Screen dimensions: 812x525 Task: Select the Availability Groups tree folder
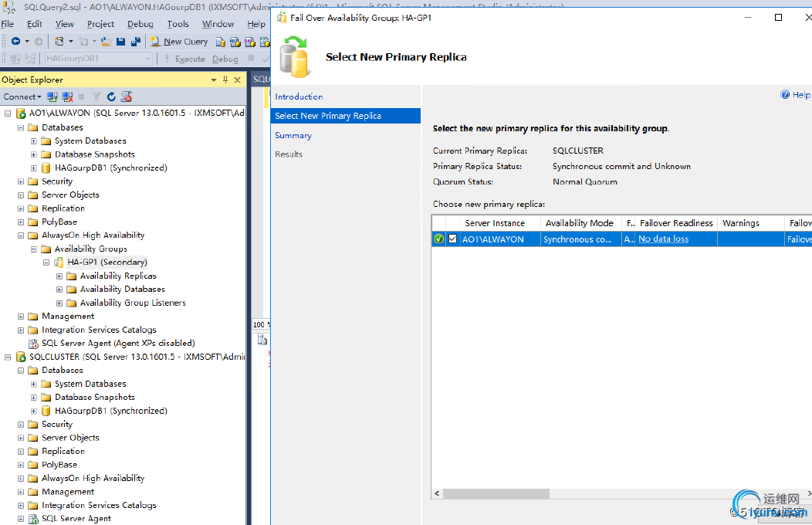(x=90, y=249)
